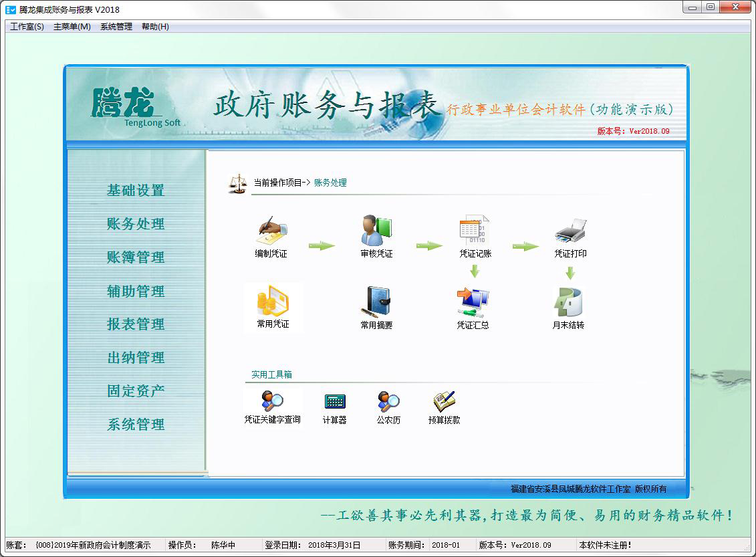Click accounting period 2018-01 in status bar

446,545
